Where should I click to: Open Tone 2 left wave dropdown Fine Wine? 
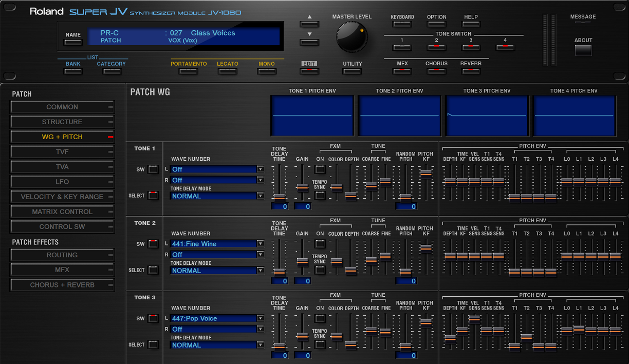point(217,244)
